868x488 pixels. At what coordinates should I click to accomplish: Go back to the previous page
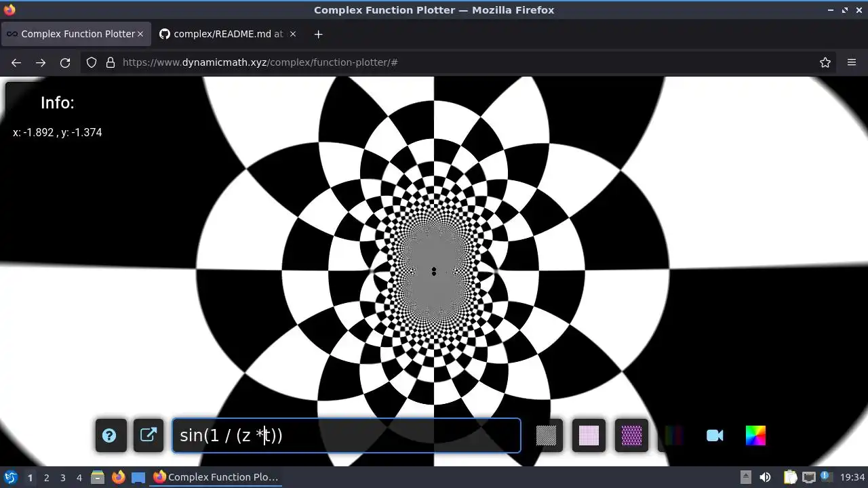pos(16,62)
